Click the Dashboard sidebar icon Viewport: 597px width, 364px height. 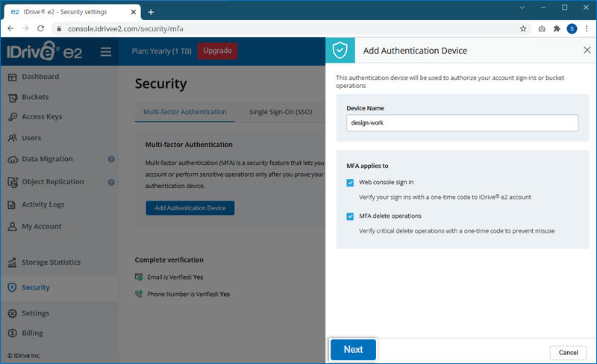tap(13, 77)
